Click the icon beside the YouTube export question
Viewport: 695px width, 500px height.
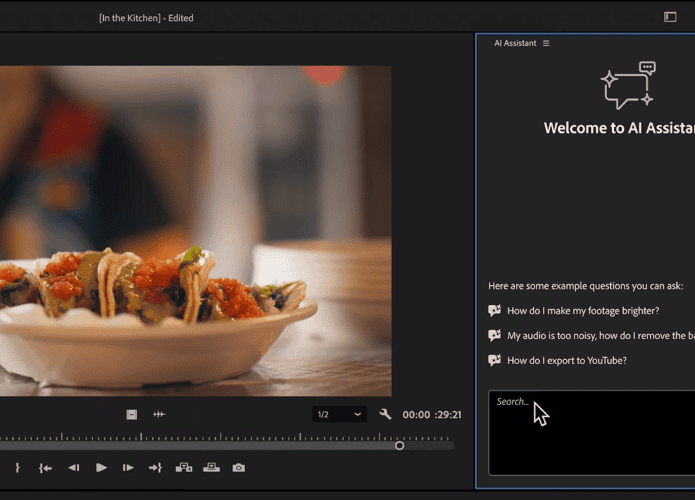tap(495, 360)
